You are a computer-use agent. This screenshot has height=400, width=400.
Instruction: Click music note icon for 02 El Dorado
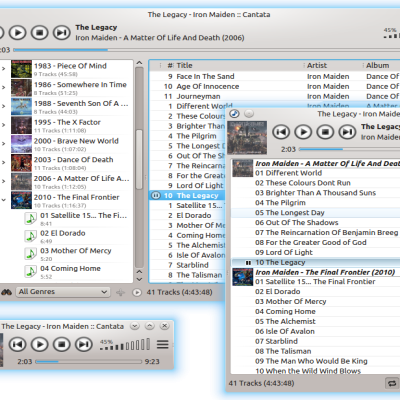[x=30, y=236]
